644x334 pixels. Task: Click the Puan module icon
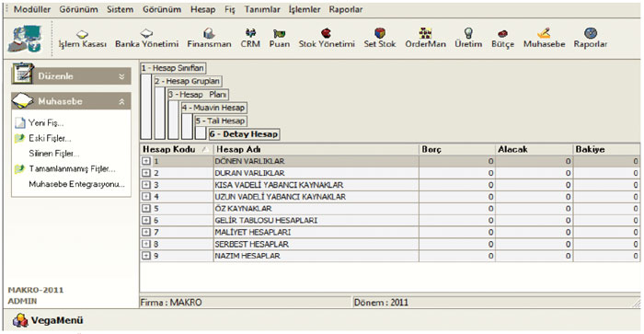pyautogui.click(x=280, y=34)
